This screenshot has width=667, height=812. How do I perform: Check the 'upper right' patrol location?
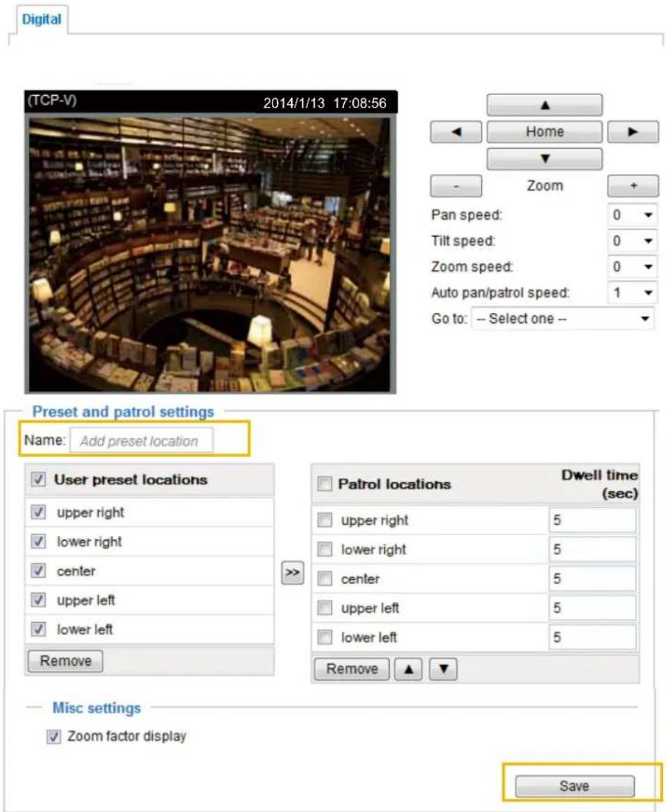pos(324,520)
